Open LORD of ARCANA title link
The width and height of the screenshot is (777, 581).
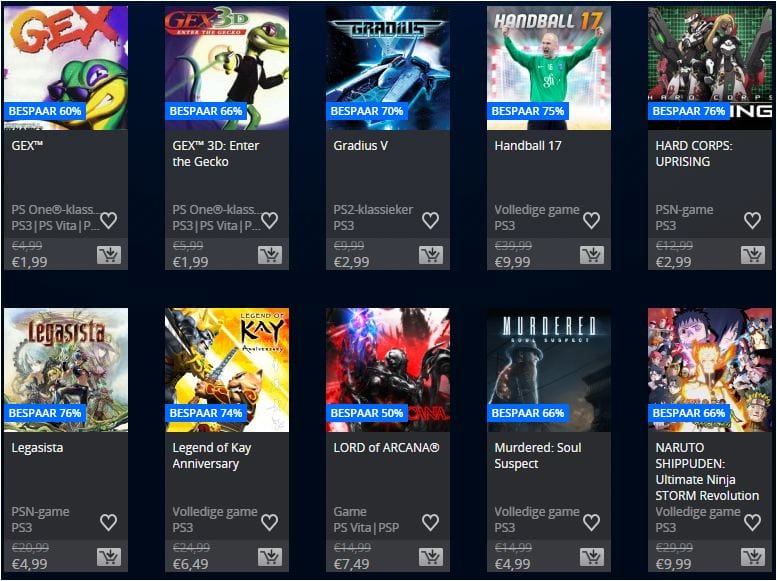tap(387, 448)
